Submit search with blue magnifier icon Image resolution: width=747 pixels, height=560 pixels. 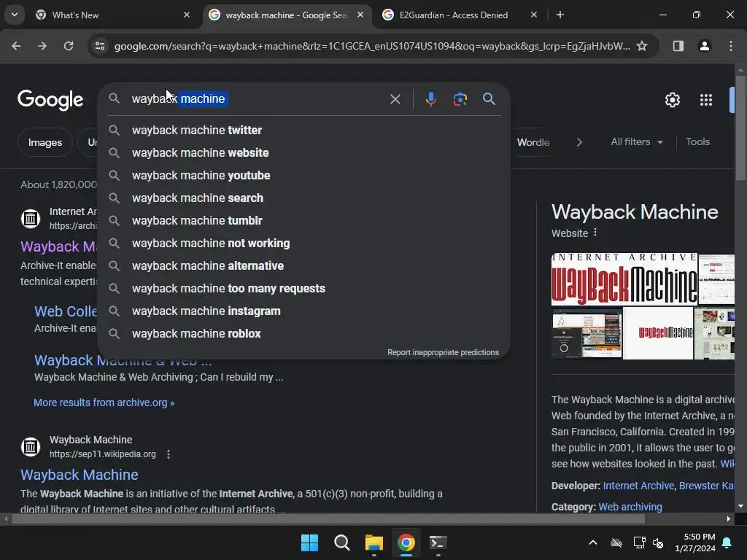tap(489, 99)
